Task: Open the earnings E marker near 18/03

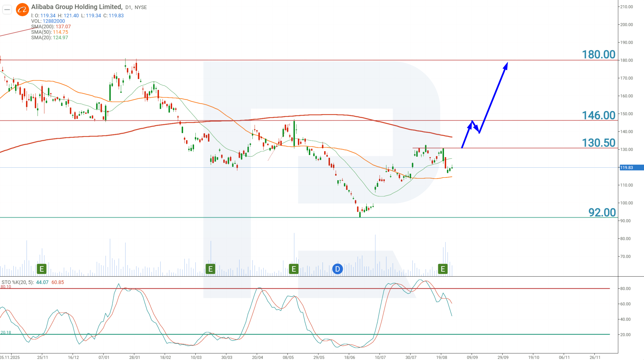Action: point(210,269)
